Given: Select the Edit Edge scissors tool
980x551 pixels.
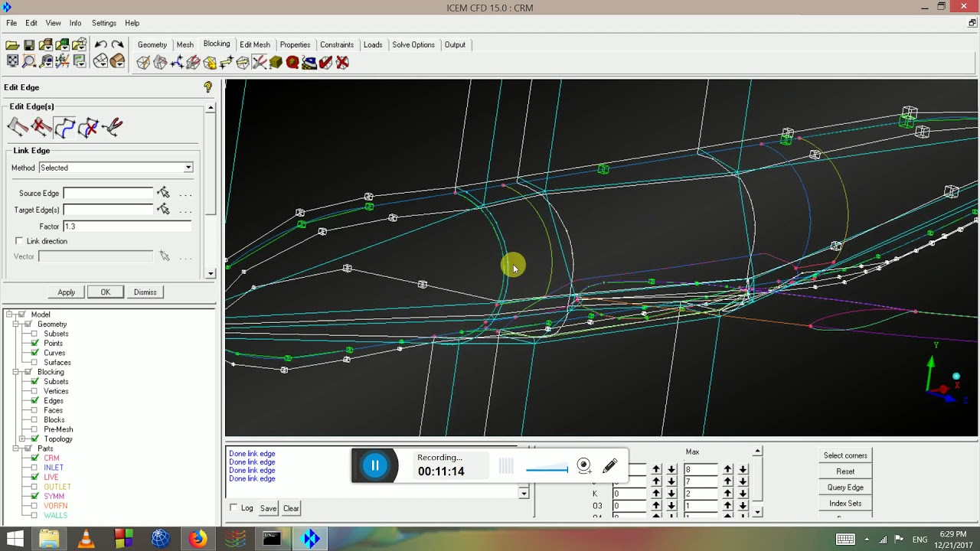Looking at the screenshot, I should [x=260, y=63].
